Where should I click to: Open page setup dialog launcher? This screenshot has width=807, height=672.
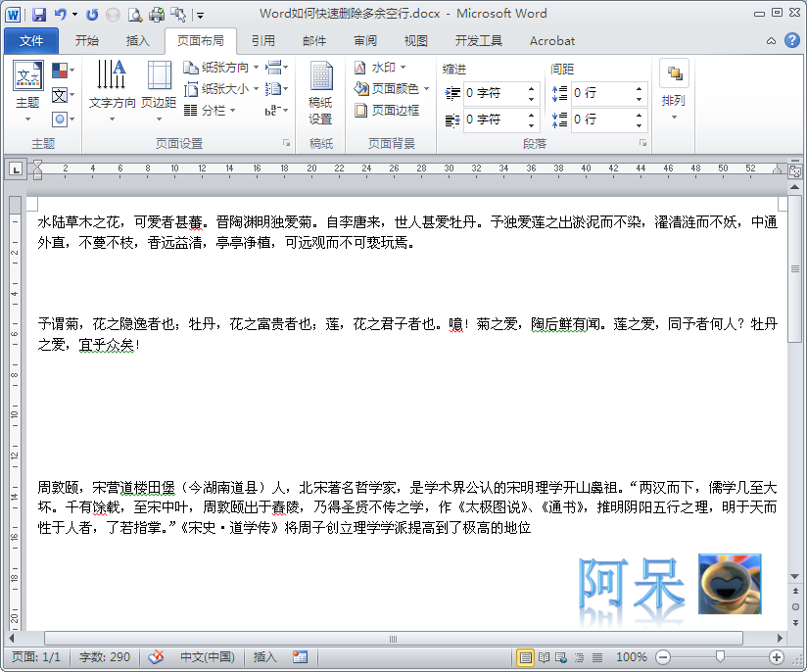286,143
